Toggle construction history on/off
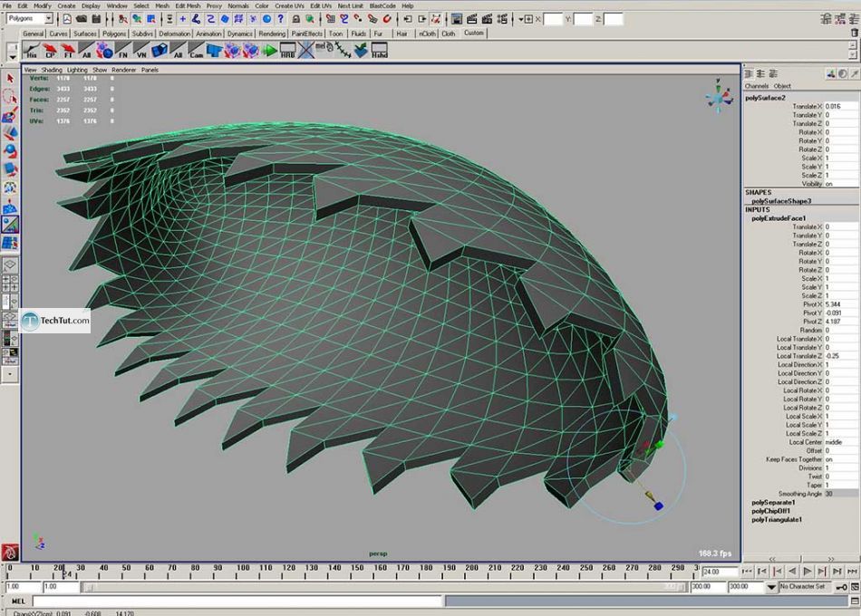The image size is (861, 616). (x=436, y=19)
